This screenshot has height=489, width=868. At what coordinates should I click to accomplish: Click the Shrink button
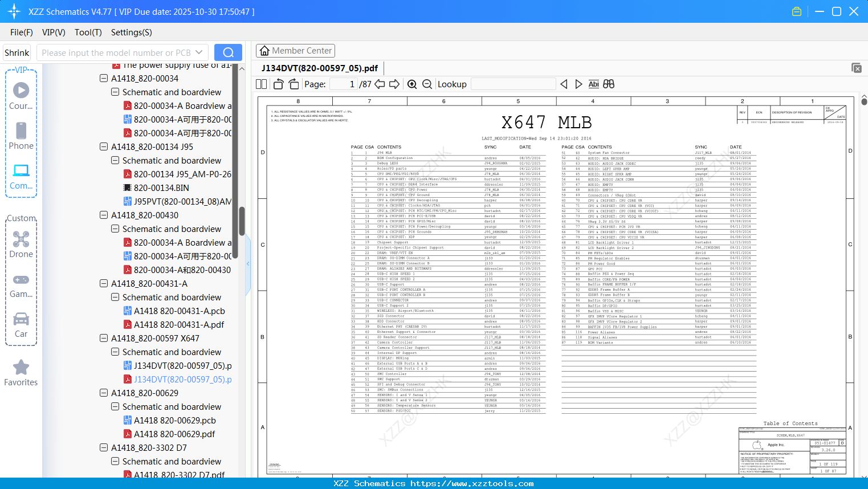[17, 52]
